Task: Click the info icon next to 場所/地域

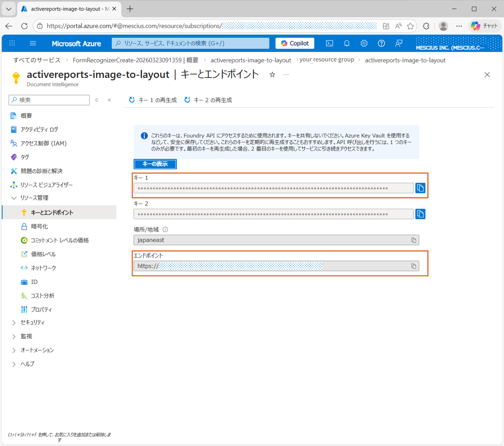Action: [165, 229]
